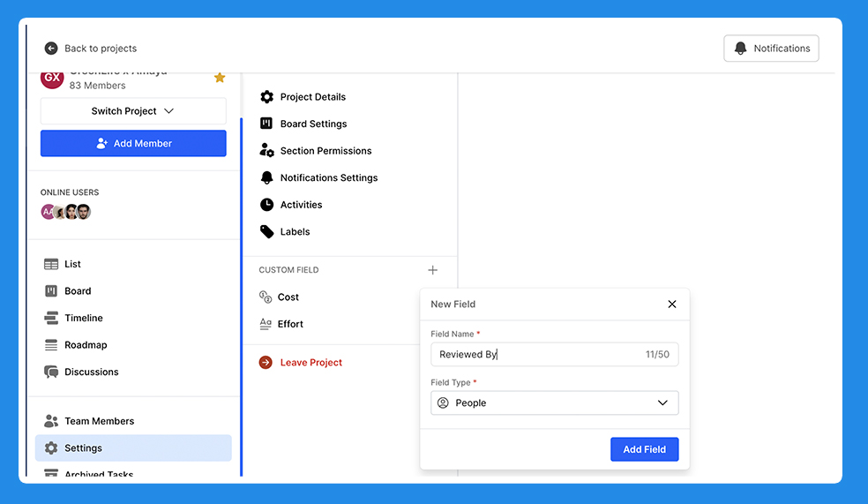Open the Switch Project dropdown

(133, 110)
